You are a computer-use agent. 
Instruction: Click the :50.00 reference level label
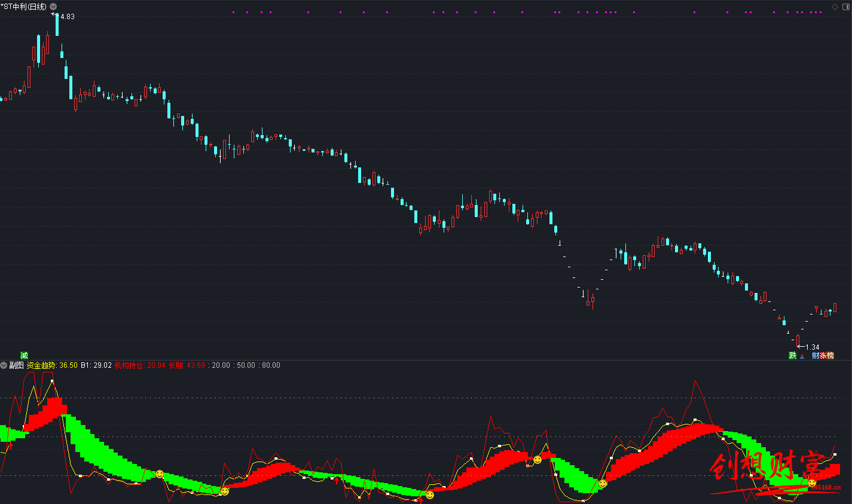point(244,365)
